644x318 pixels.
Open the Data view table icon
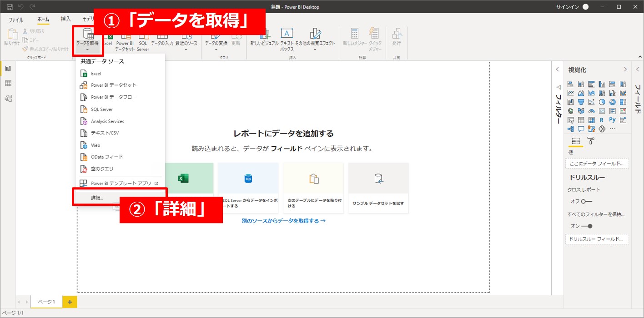click(8, 84)
